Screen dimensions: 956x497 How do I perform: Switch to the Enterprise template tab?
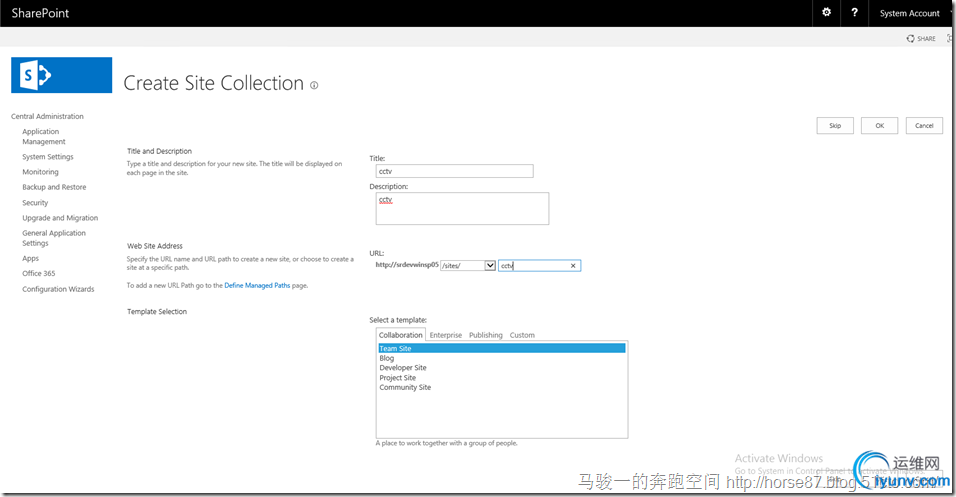pos(446,335)
